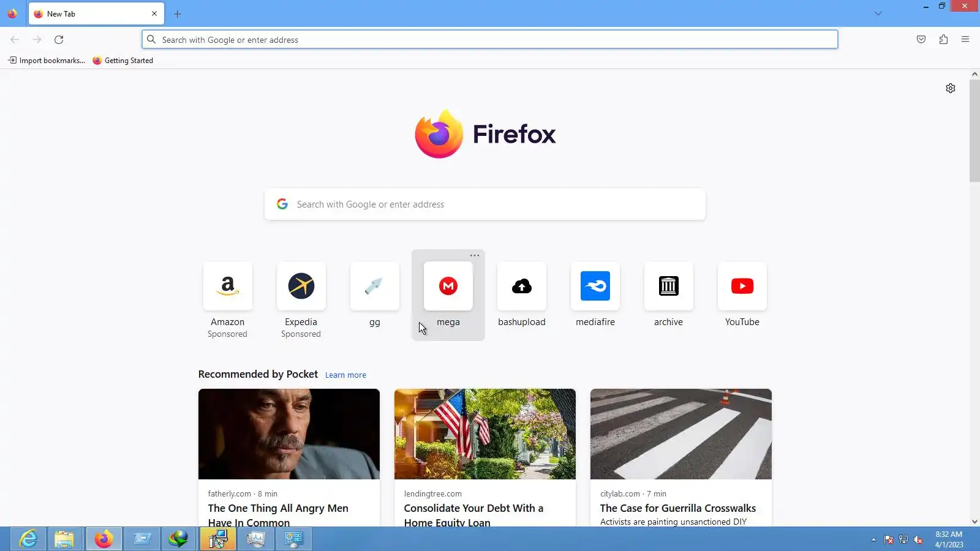Open the gg shortcut tile
The width and height of the screenshot is (980, 551).
pos(374,286)
